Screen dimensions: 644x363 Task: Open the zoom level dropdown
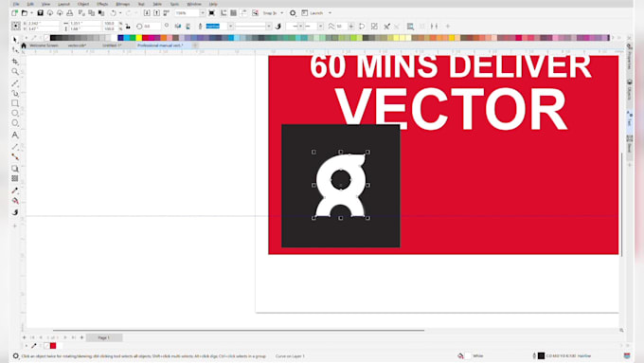point(203,13)
